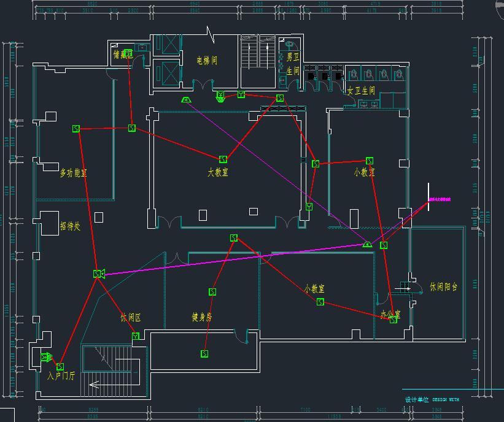Select the magenta annotation text at right

pyautogui.click(x=440, y=200)
